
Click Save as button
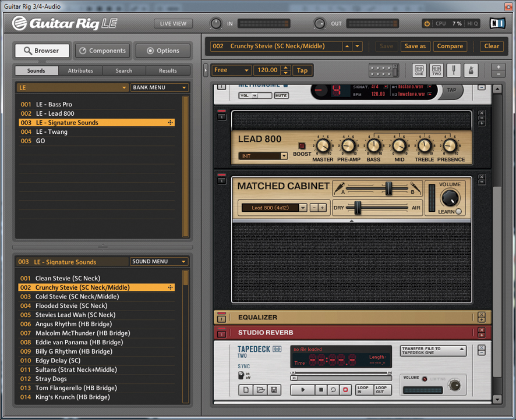click(415, 47)
